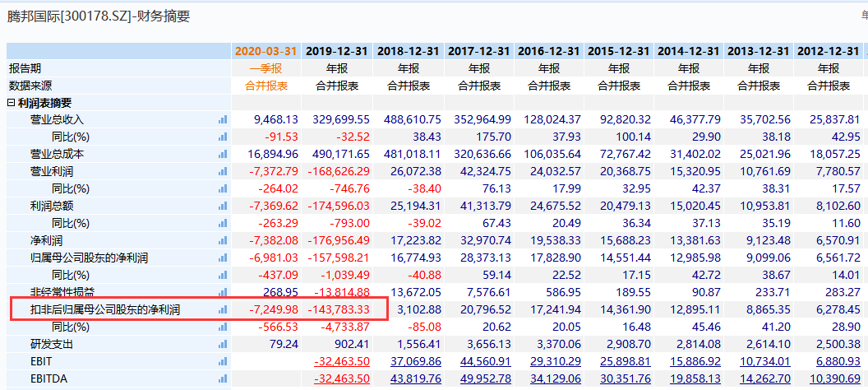The image size is (868, 390).
Task: Open chart icon for 营业总收入 row
Action: [222, 119]
